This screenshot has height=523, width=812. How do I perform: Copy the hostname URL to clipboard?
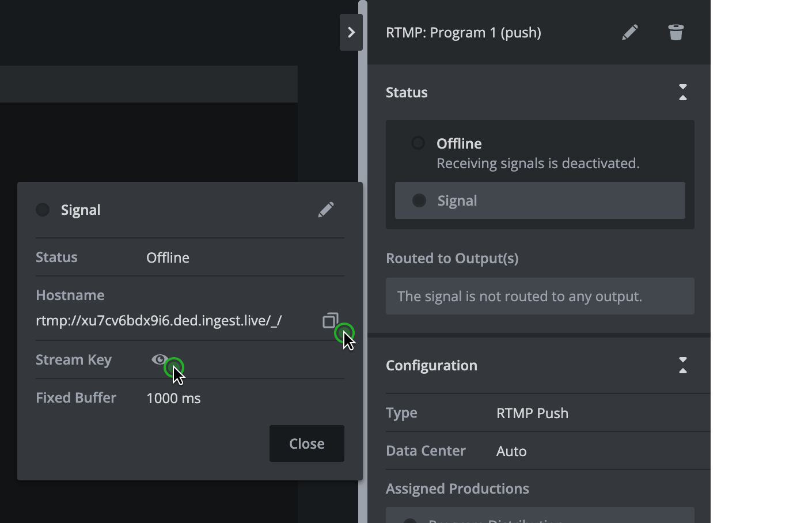[329, 321]
